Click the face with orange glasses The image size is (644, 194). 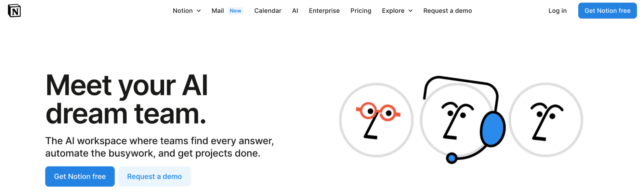376,120
